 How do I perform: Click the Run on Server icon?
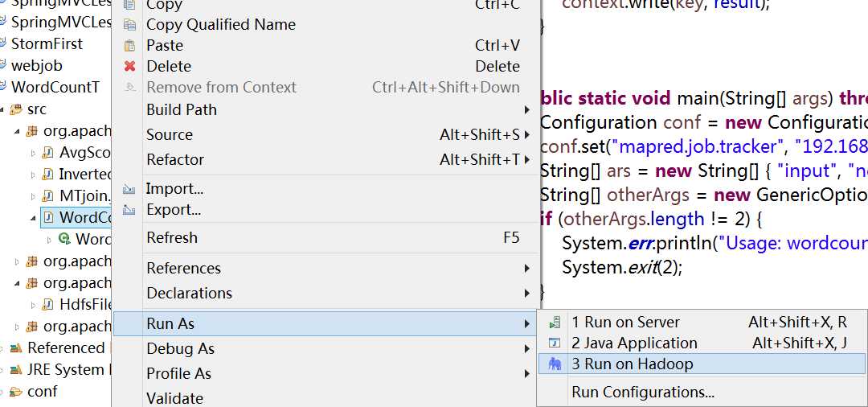[555, 323]
